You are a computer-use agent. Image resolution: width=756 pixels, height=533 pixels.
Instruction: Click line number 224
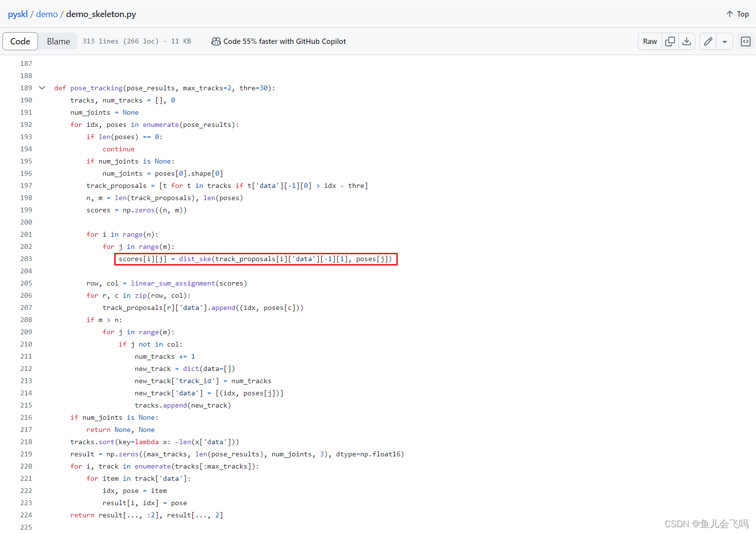[x=26, y=515]
